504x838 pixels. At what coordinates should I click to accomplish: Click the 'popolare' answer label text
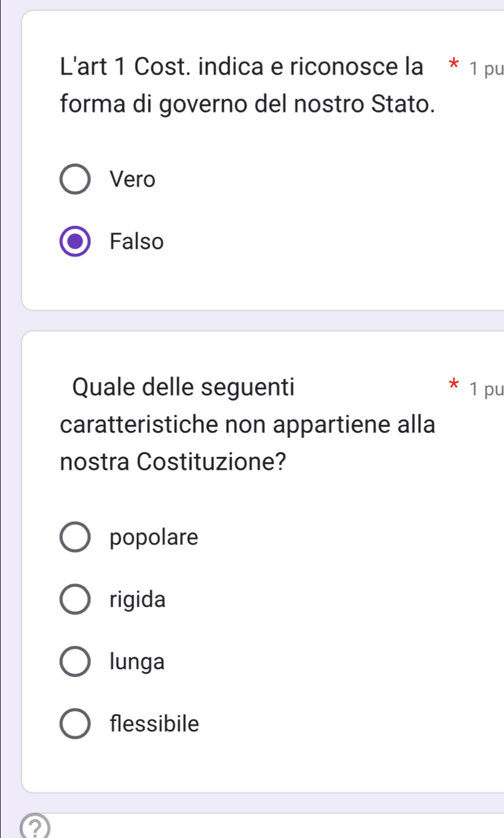click(154, 537)
